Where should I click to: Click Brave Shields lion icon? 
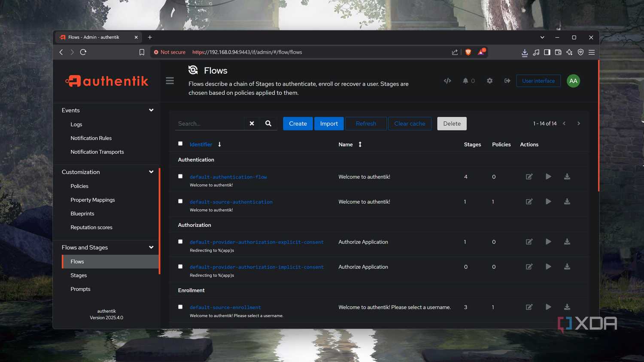[468, 52]
